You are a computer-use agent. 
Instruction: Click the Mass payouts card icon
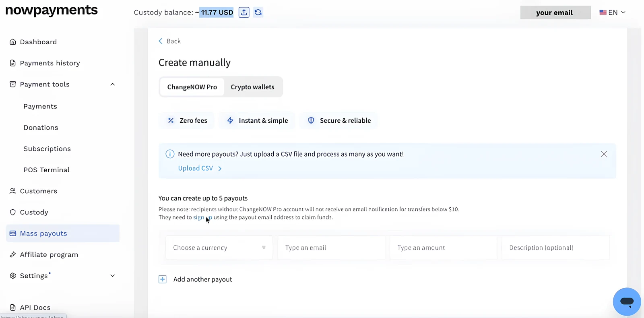pyautogui.click(x=13, y=233)
